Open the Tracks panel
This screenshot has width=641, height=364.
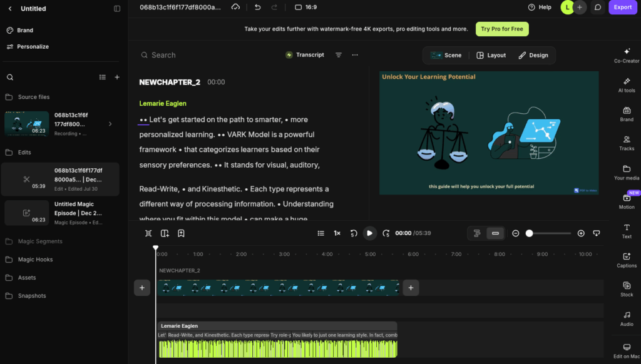627,143
